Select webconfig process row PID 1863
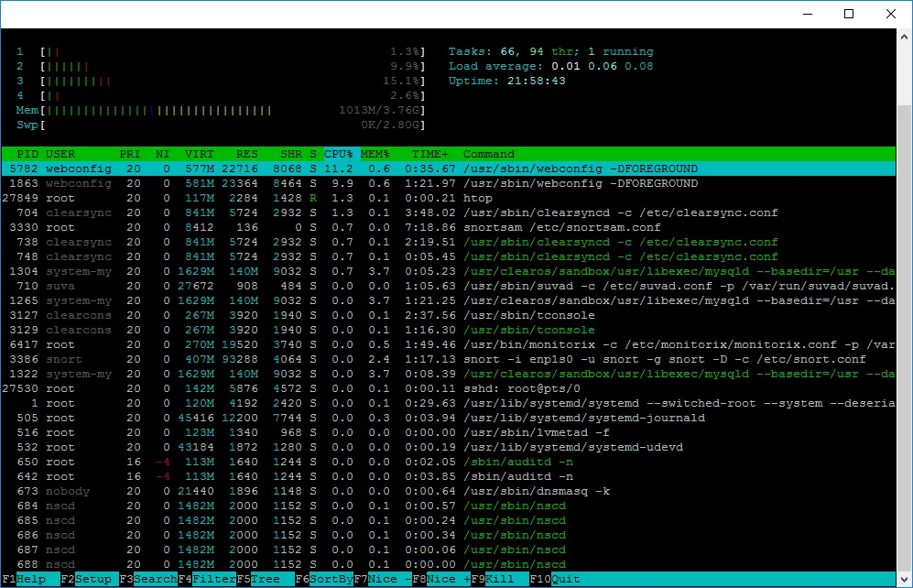 tap(449, 183)
